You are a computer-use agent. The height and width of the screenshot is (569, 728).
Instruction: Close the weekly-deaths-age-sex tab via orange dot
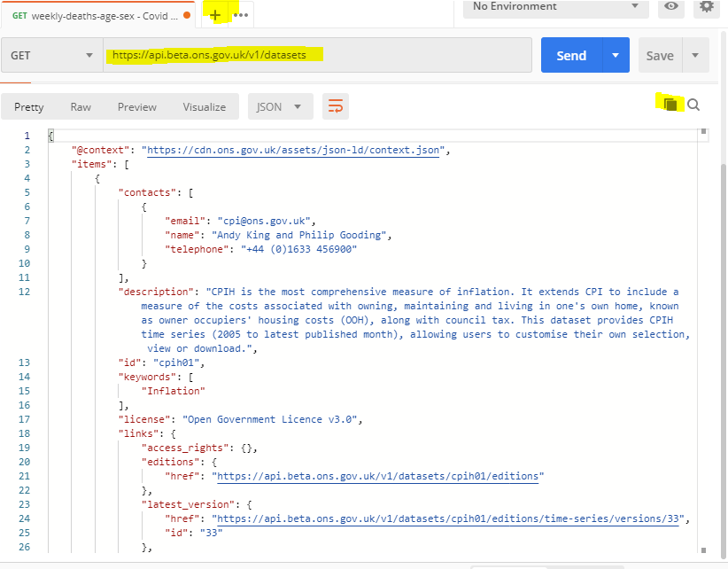point(186,15)
